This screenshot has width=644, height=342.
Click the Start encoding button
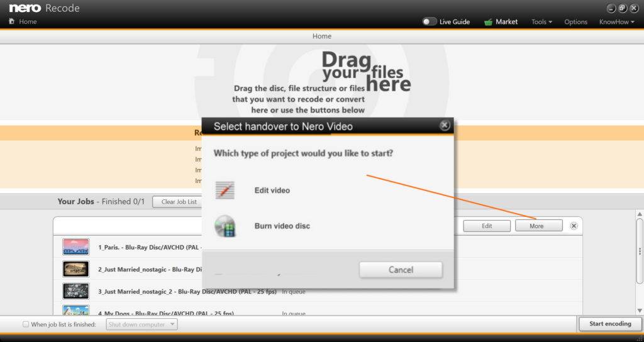[x=609, y=324]
